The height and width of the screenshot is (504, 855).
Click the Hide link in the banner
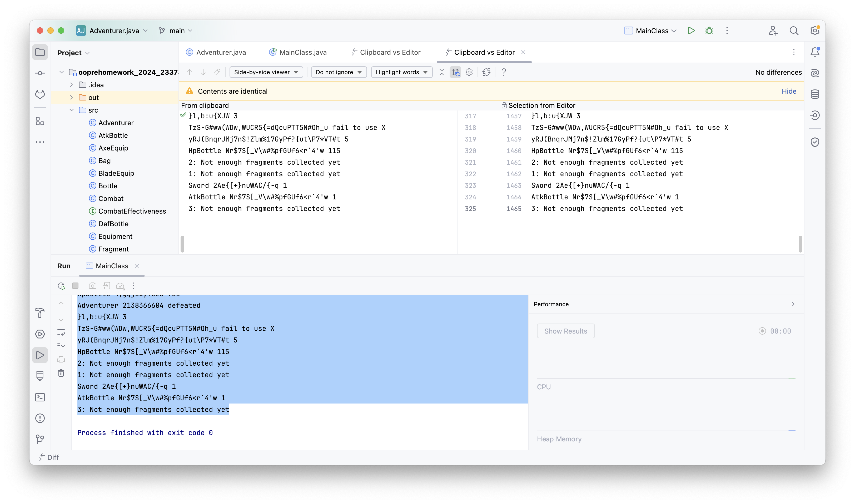click(789, 91)
